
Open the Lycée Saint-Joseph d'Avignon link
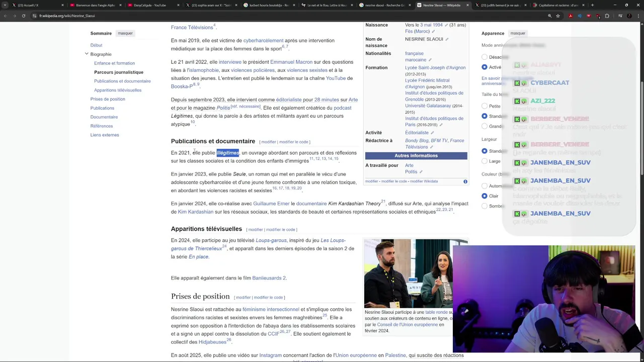point(435,67)
